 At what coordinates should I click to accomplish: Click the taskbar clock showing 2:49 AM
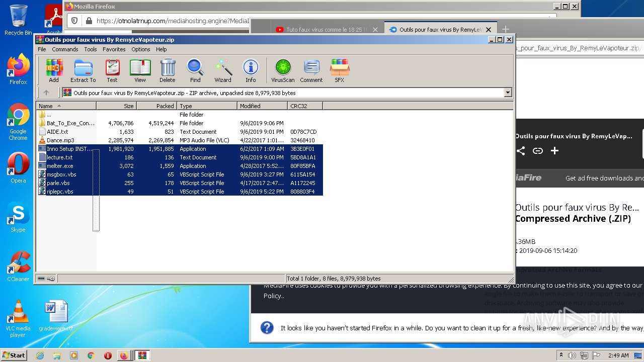point(618,355)
